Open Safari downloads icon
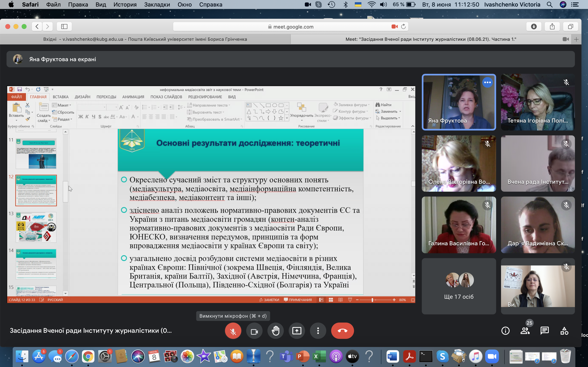The image size is (588, 367). 533,27
